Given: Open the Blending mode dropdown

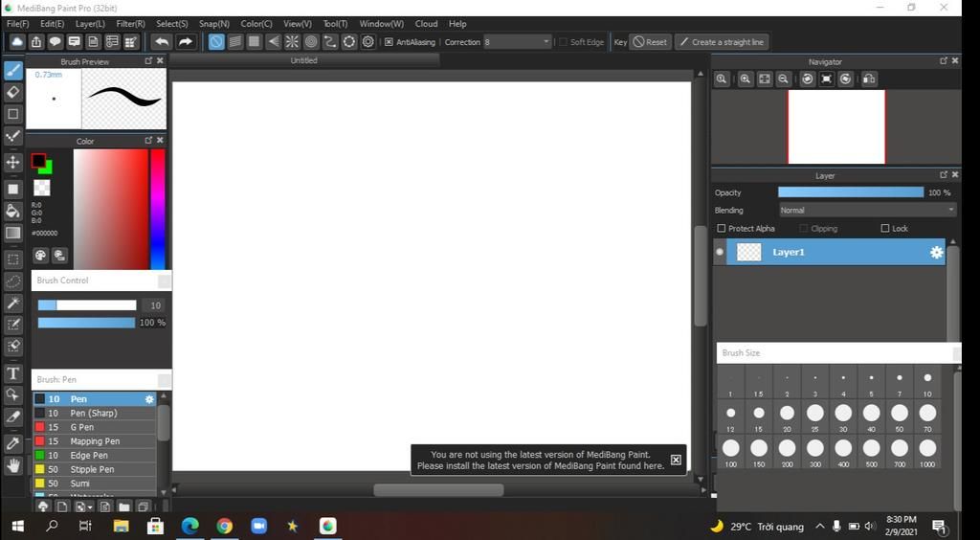Looking at the screenshot, I should (x=867, y=211).
